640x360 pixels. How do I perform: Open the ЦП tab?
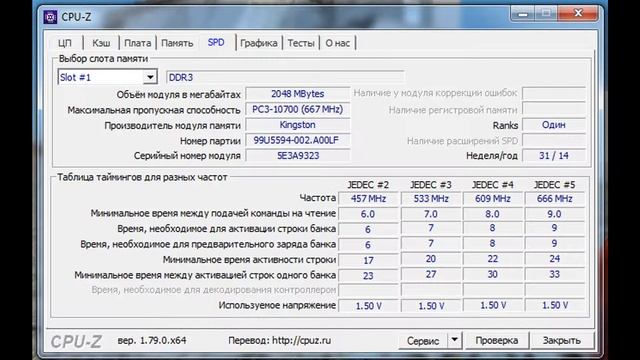(64, 43)
